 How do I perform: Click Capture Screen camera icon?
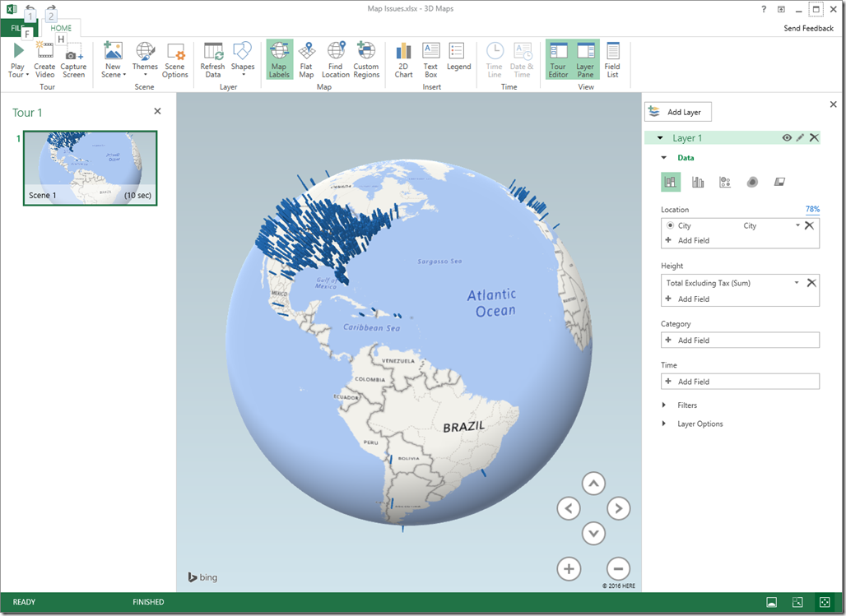click(x=74, y=56)
